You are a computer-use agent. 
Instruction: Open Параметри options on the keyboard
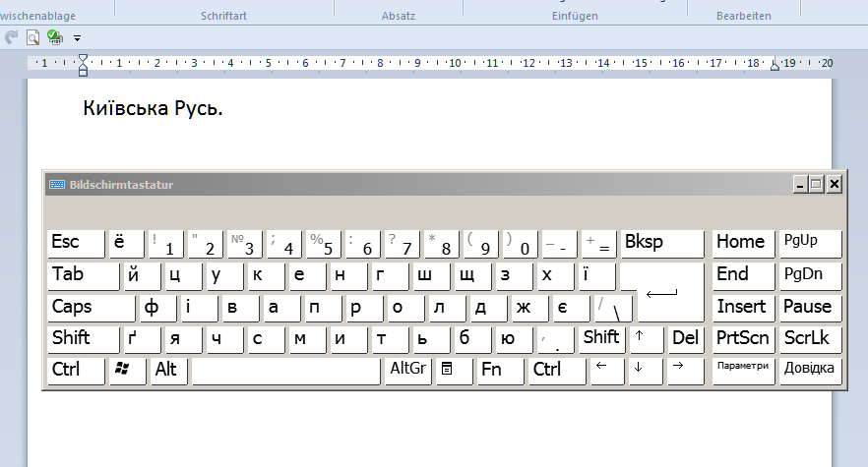[743, 371]
